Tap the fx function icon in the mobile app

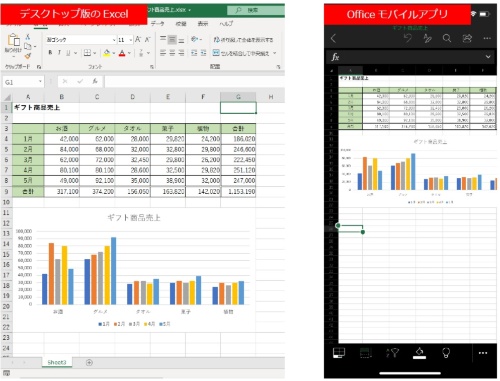click(x=335, y=57)
